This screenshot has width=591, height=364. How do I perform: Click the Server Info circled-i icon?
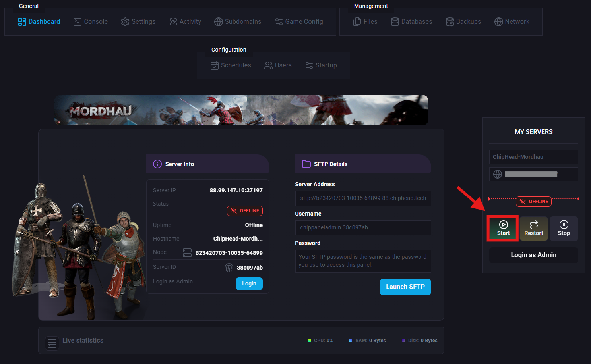tap(157, 164)
